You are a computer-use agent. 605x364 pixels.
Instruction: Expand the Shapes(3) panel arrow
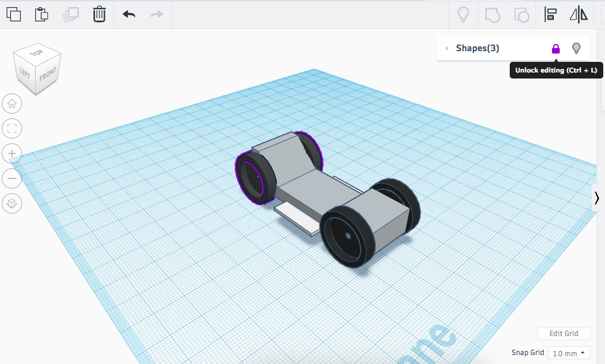pyautogui.click(x=447, y=49)
